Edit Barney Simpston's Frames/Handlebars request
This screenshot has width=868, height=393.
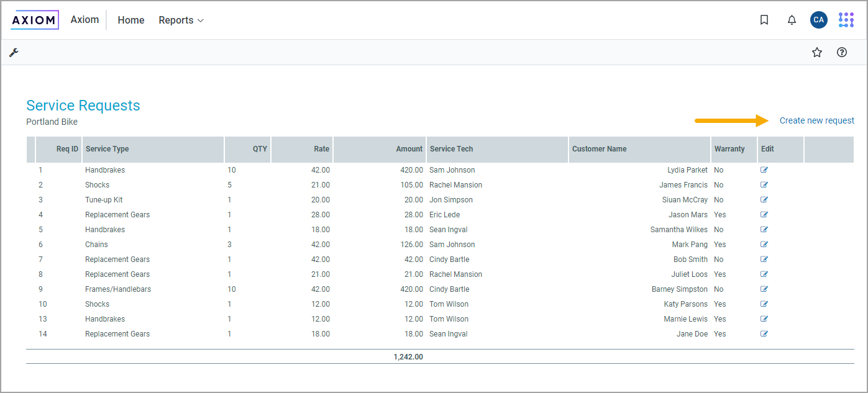pyautogui.click(x=764, y=289)
